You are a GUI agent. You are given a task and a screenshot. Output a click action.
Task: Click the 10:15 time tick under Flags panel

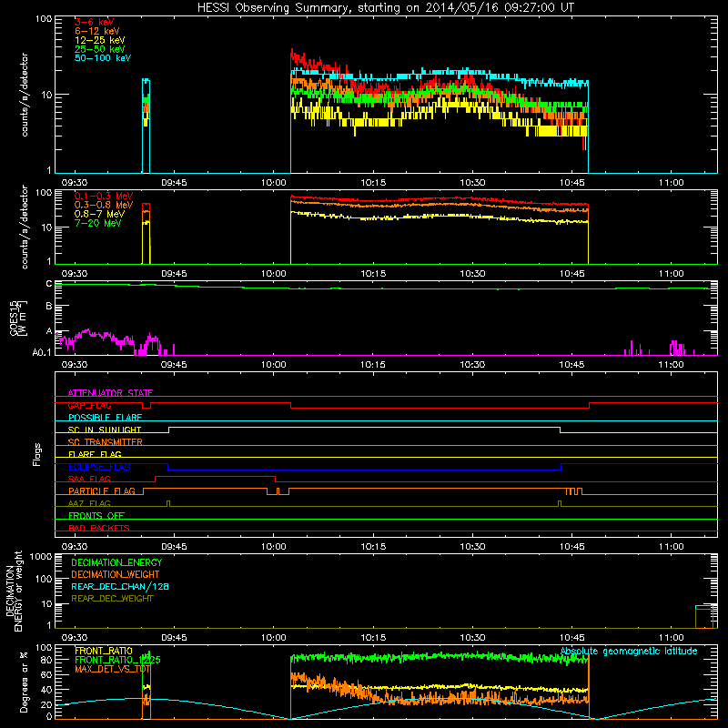[x=373, y=547]
